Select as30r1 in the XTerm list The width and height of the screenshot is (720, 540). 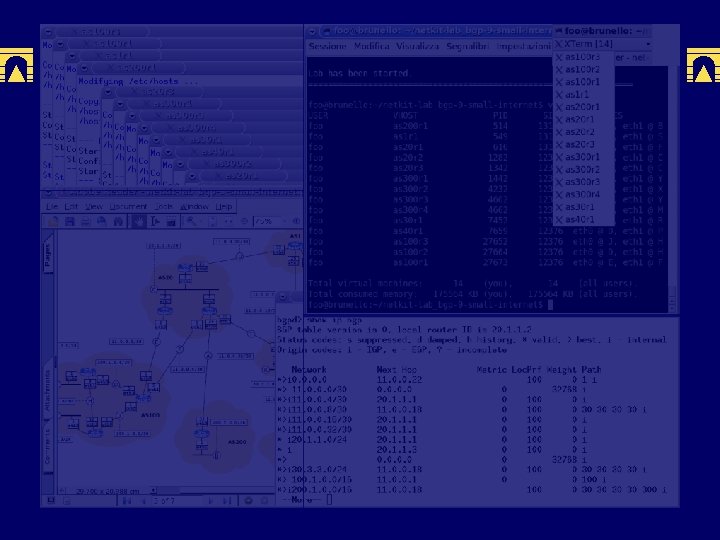(583, 207)
